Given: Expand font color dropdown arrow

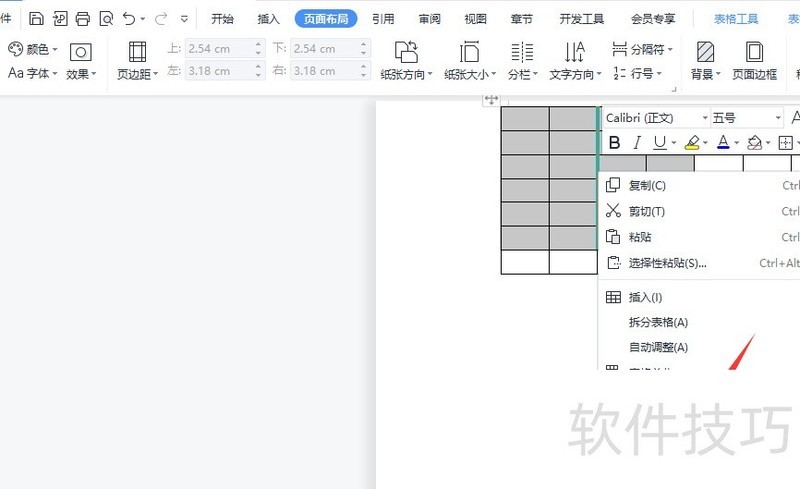Looking at the screenshot, I should click(736, 143).
